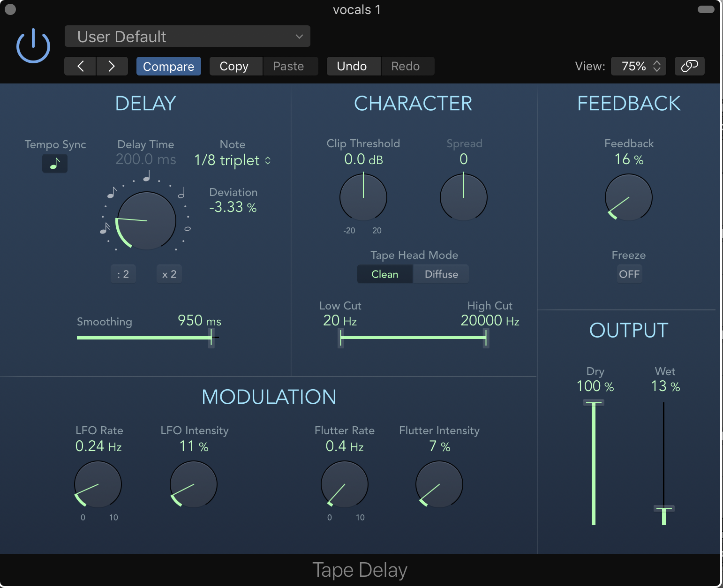Click the Wet output fader handle
The height and width of the screenshot is (588, 723).
tap(664, 509)
